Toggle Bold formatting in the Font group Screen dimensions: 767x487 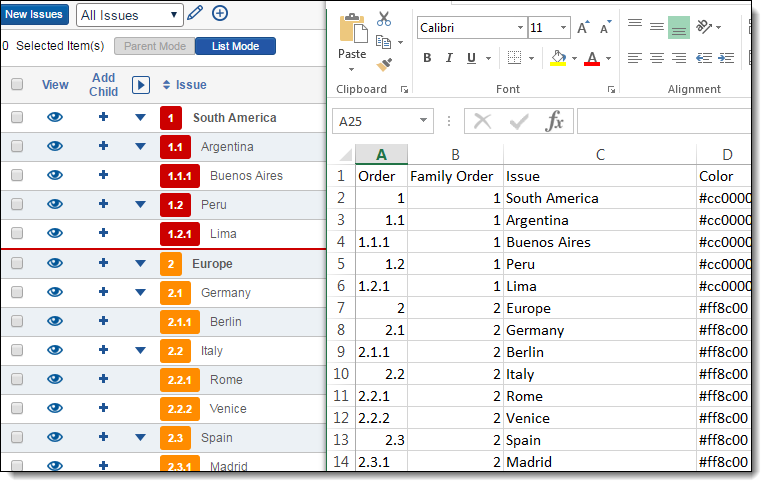[x=427, y=58]
